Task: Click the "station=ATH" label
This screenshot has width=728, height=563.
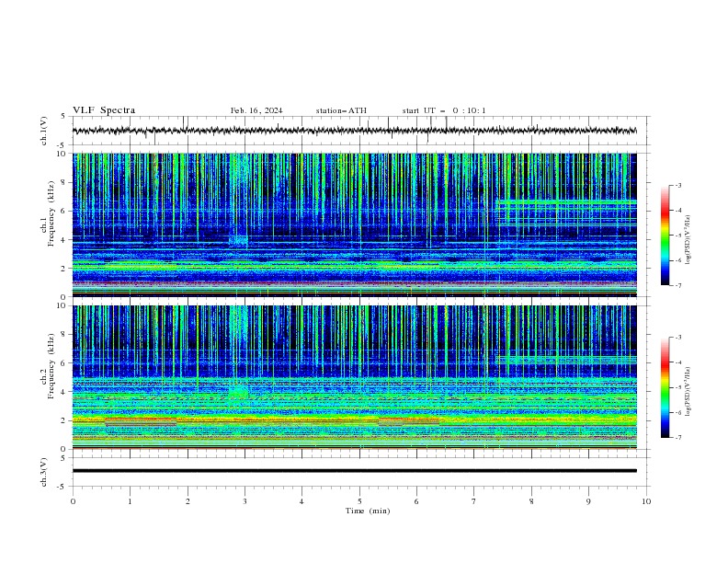Action: click(341, 110)
